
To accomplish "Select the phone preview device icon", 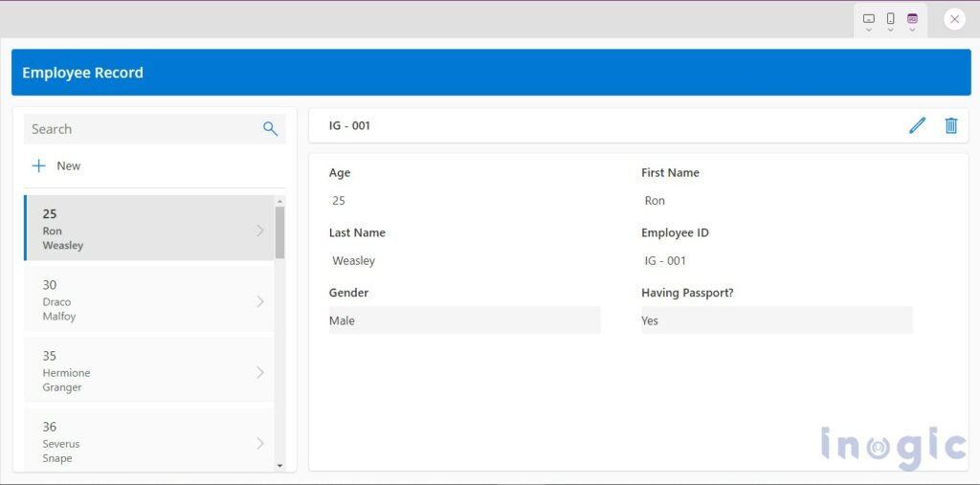I will [x=890, y=19].
